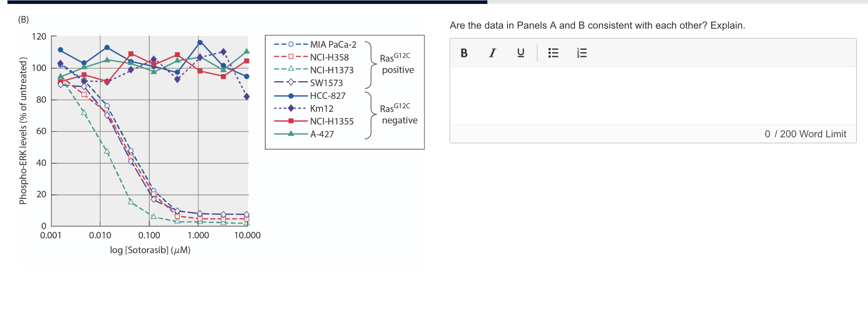868x317 pixels.
Task: Click the NCI-H358 legend entry
Action: pyautogui.click(x=311, y=57)
